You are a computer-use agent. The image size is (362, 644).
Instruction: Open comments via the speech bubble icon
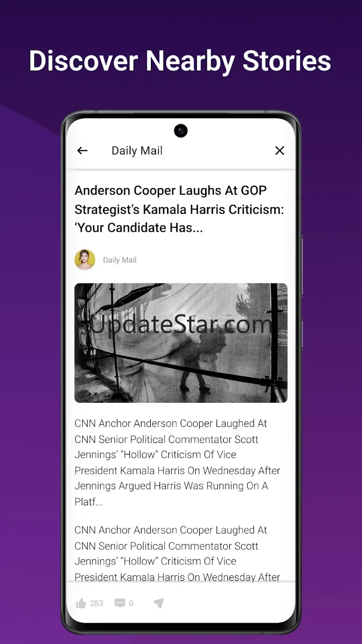[120, 603]
